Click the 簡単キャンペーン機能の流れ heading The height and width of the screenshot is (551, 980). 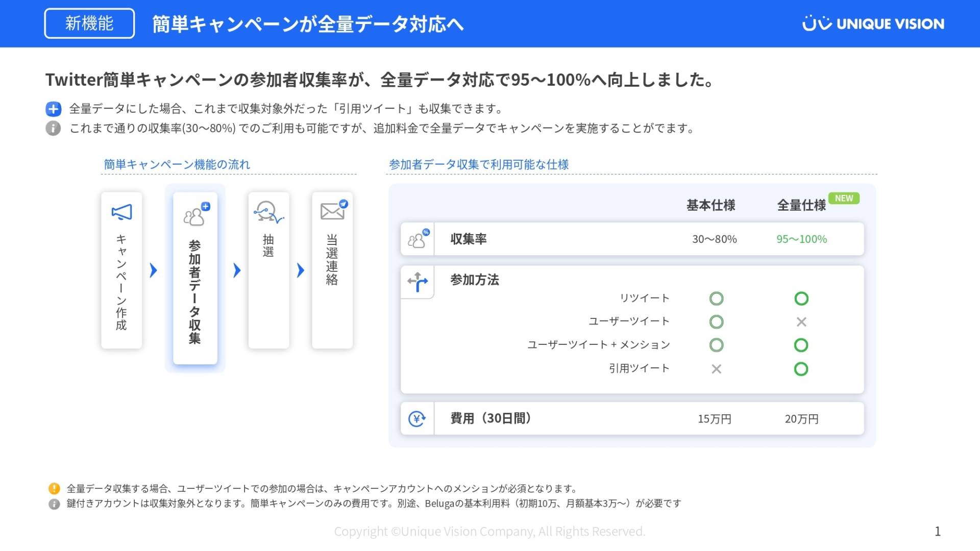[x=177, y=164]
